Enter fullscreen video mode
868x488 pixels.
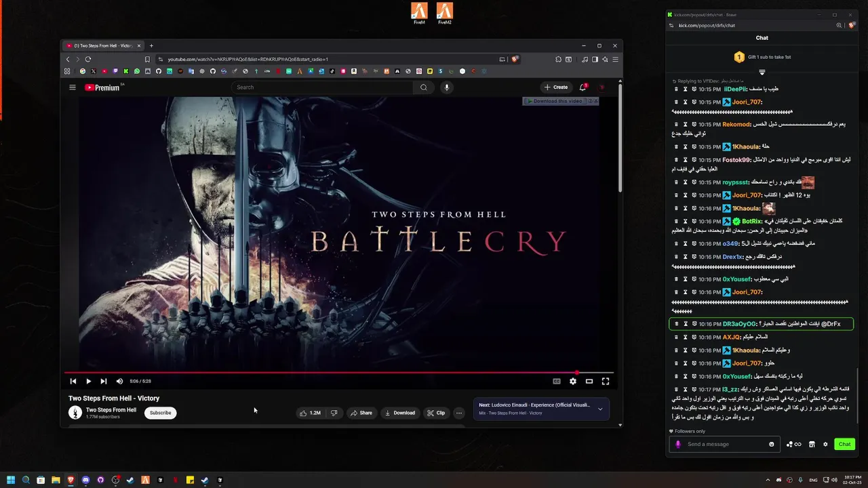tap(606, 382)
